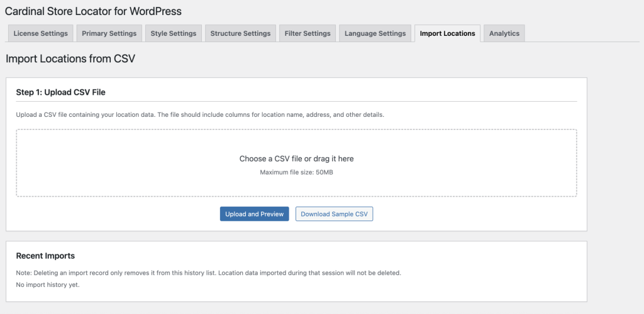This screenshot has height=314, width=644.
Task: Switch to the Analytics tab
Action: tap(504, 33)
